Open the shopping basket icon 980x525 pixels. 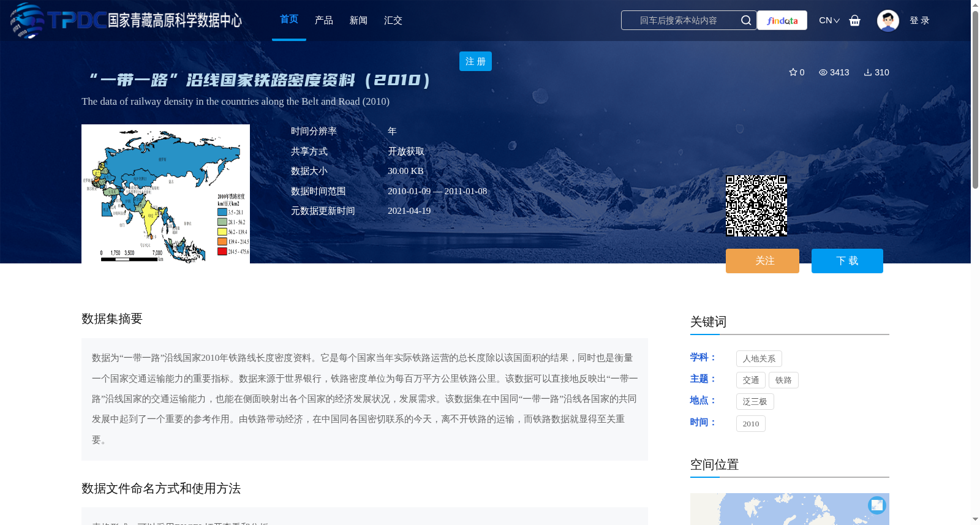(x=855, y=20)
